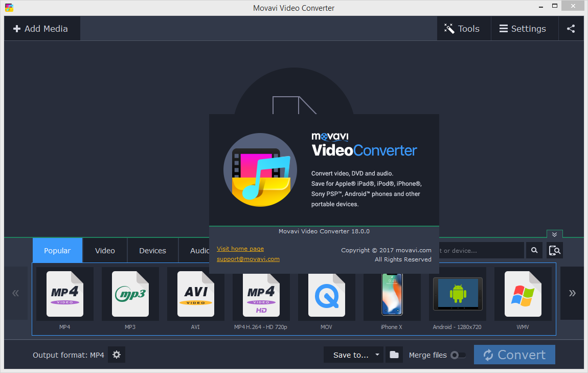Viewport: 588px width, 373px height.
Task: Switch to the Devices tab
Action: 153,250
